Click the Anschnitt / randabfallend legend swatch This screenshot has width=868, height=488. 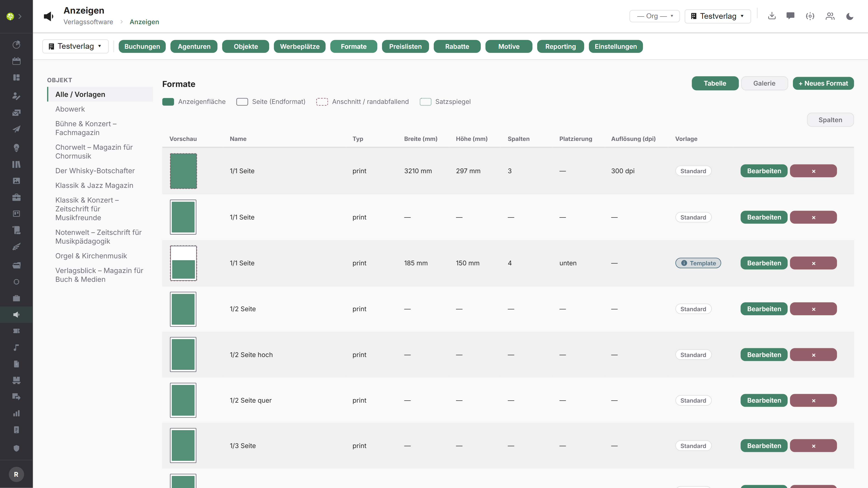click(322, 102)
